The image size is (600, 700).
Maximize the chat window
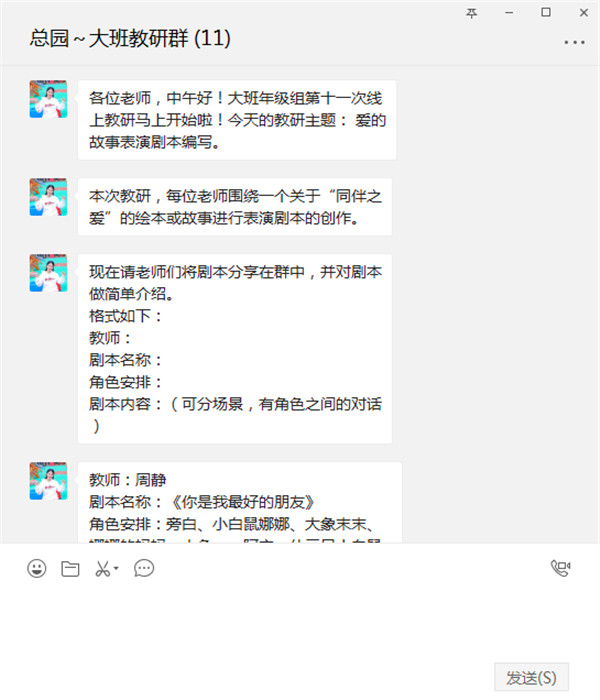click(546, 12)
